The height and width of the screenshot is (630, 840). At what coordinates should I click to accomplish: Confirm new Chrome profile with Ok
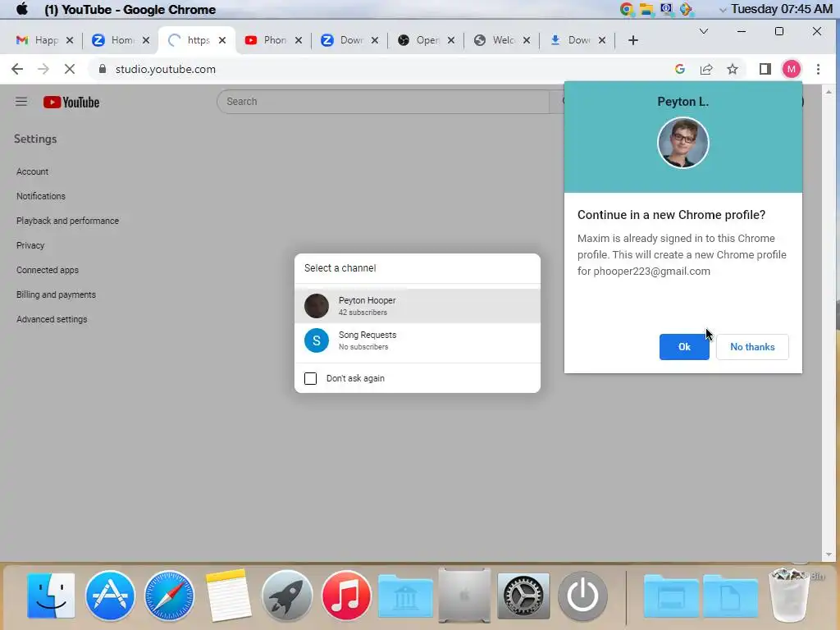684,347
